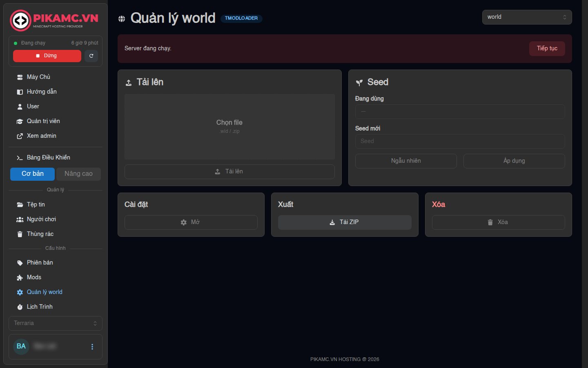This screenshot has height=368, width=588.
Task: Click the PikaMC.vn logo
Action: (x=54, y=20)
